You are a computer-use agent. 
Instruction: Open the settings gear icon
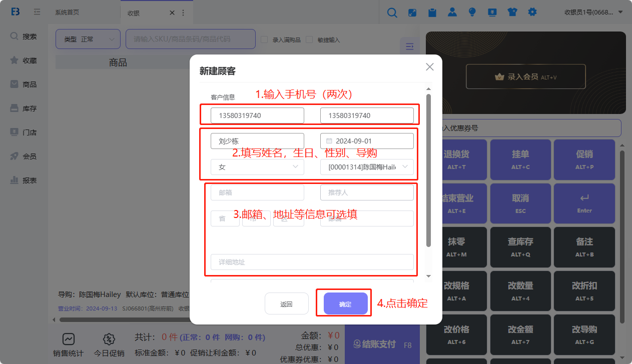(x=532, y=12)
